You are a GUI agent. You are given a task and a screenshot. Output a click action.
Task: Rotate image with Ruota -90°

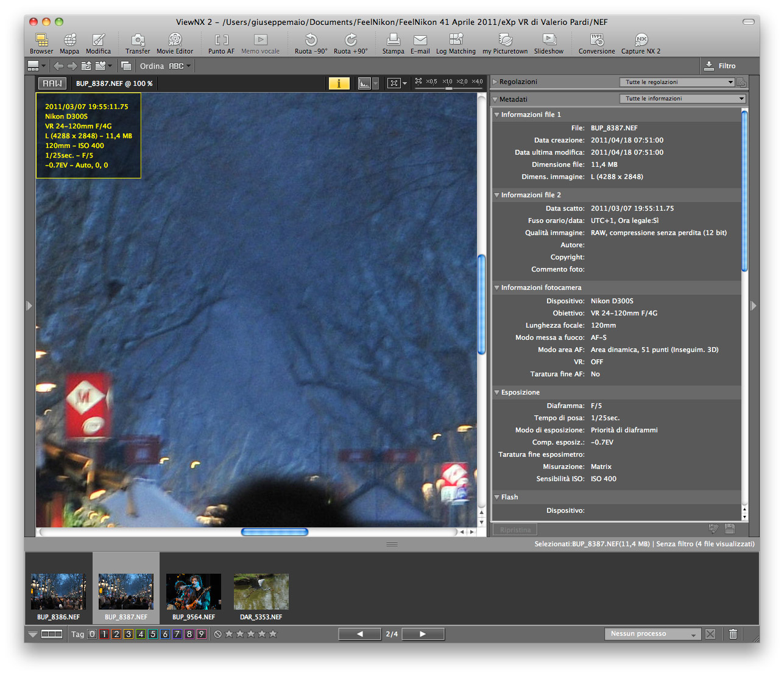click(x=311, y=44)
